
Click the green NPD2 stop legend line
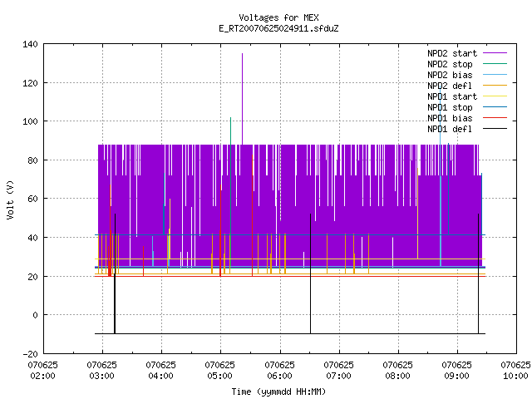495,63
